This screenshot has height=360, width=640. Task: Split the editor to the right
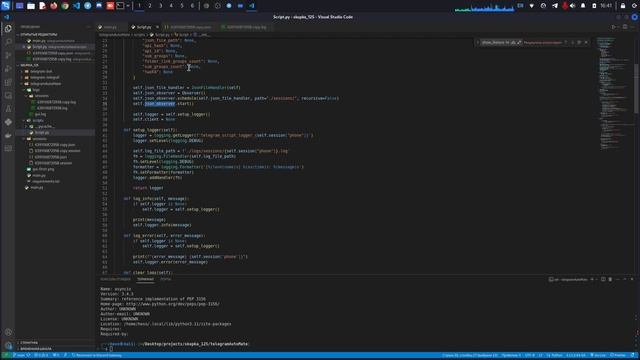[625, 27]
